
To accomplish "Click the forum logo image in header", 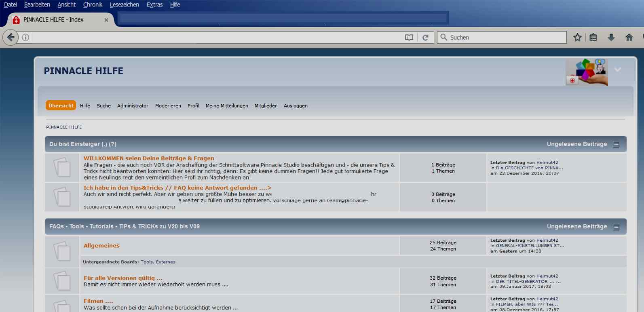I will (x=587, y=72).
